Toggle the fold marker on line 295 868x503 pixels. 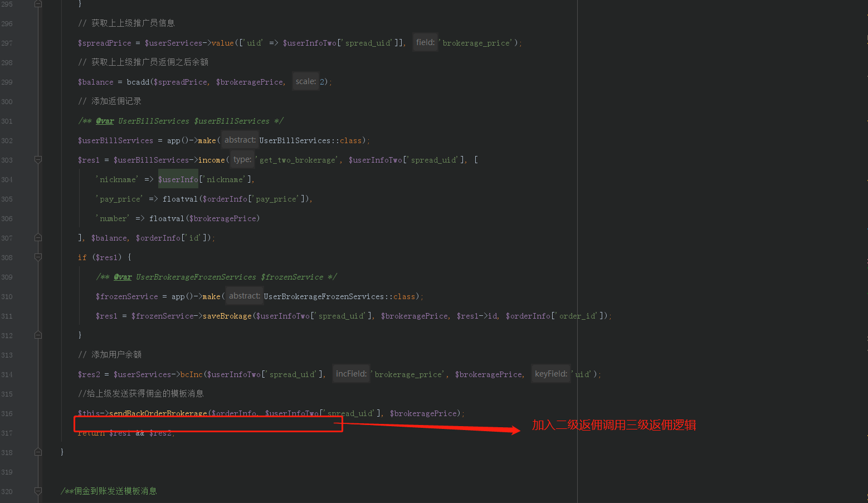[38, 4]
